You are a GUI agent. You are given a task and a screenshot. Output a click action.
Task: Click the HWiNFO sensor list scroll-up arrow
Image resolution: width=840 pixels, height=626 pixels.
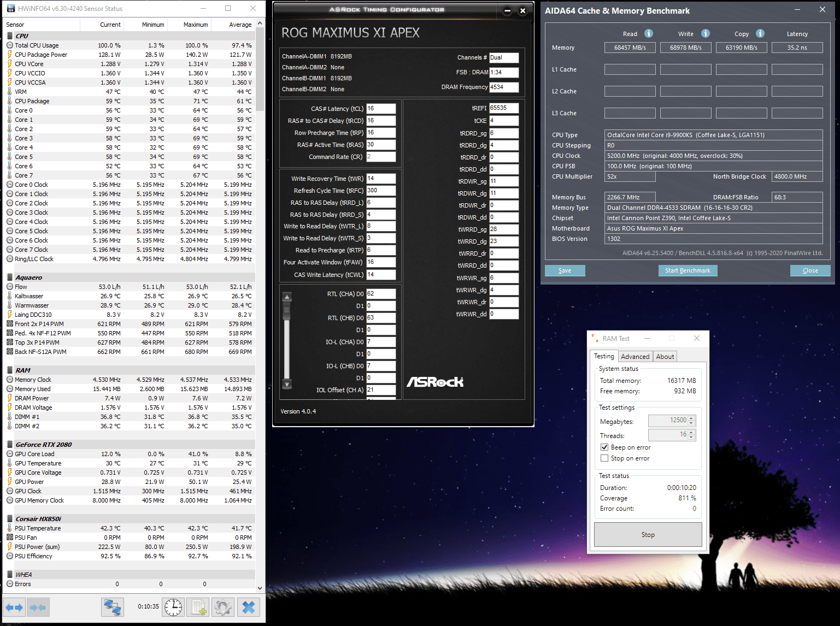tap(260, 23)
